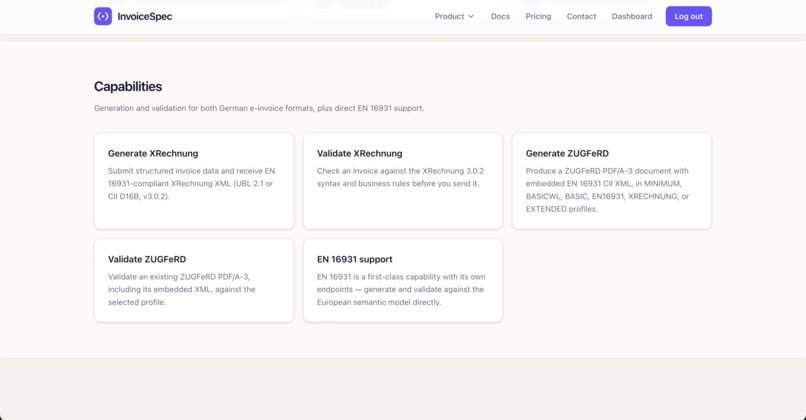Click the 'Generation and validation for both German' subtitle
806x420 pixels.
[259, 108]
